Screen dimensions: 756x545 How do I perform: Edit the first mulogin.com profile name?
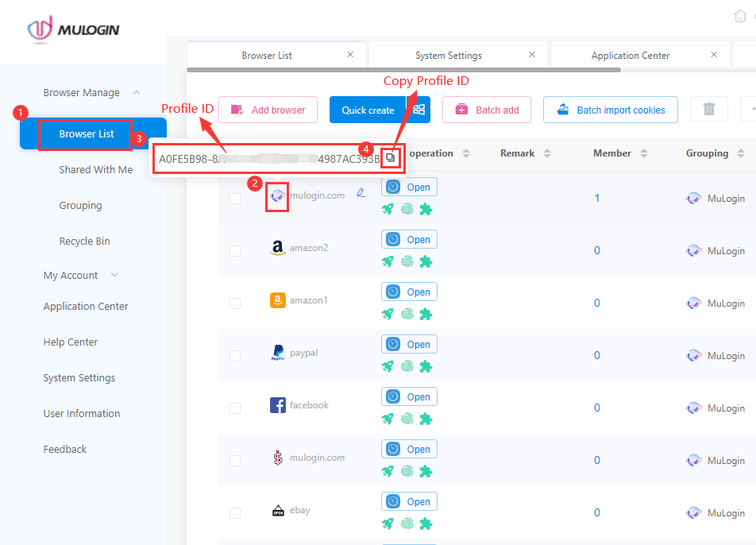pyautogui.click(x=361, y=193)
